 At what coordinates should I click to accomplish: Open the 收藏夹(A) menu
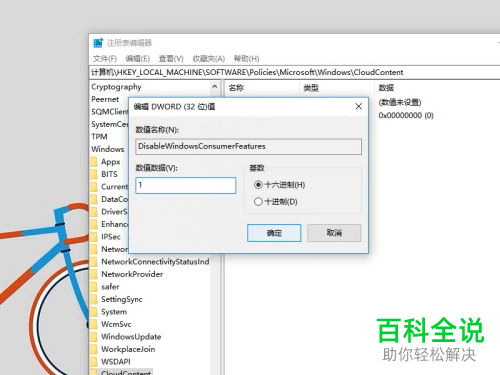click(x=209, y=59)
